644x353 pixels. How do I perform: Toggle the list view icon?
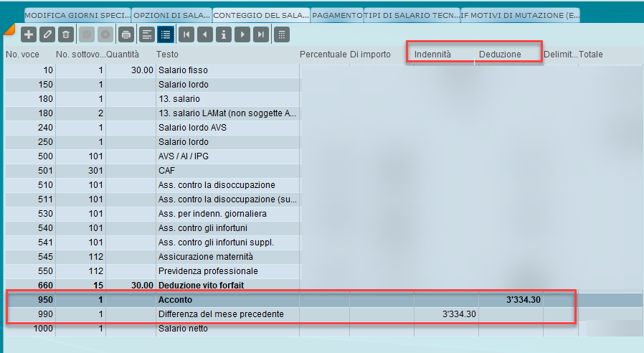[166, 34]
